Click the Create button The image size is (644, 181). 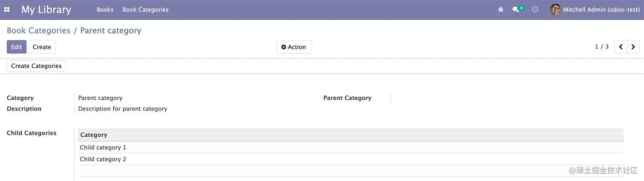pos(42,47)
